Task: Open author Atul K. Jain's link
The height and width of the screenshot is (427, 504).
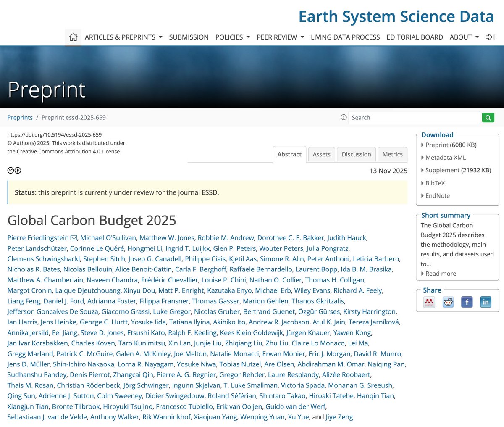Action: [329, 322]
